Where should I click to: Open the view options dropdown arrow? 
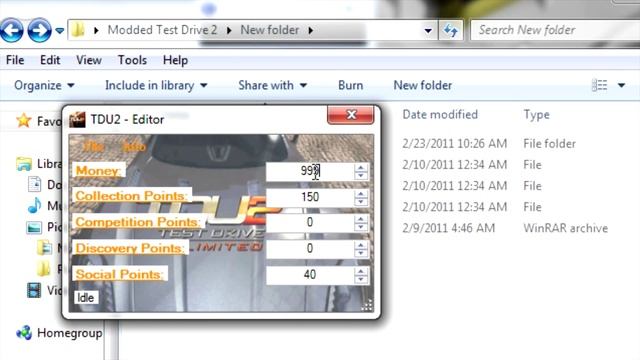[x=621, y=85]
